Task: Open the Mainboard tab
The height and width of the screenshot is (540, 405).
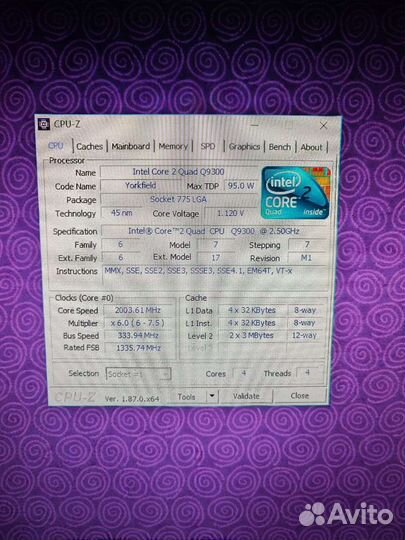Action: 131,146
